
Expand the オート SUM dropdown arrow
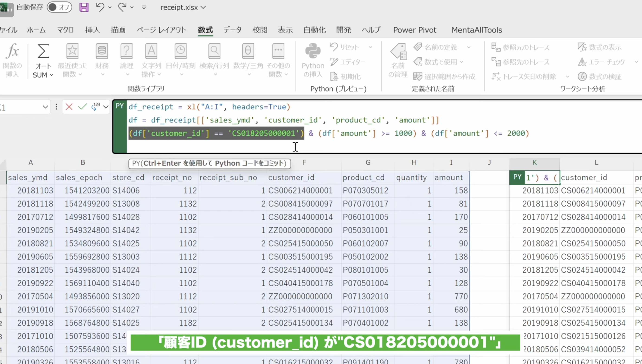pyautogui.click(x=52, y=75)
